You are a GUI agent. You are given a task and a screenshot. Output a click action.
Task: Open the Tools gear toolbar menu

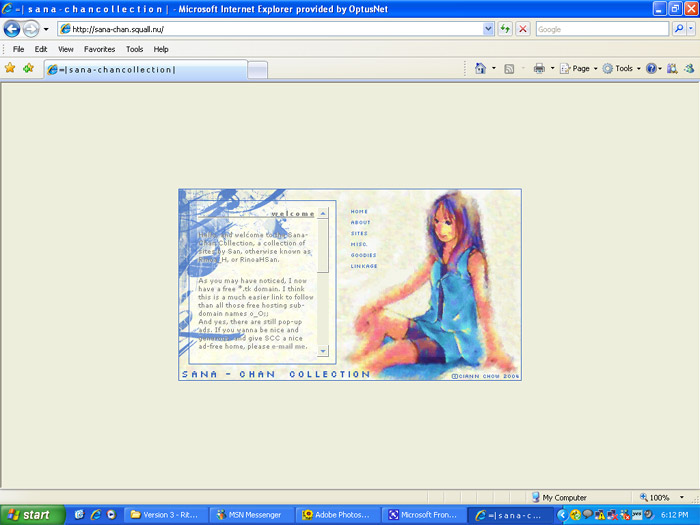[x=621, y=68]
